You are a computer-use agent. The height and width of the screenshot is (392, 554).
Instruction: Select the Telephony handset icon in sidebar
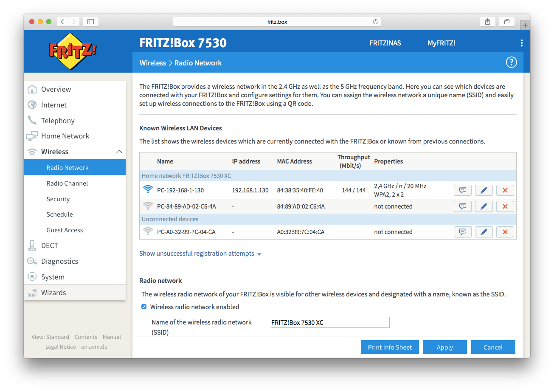32,120
